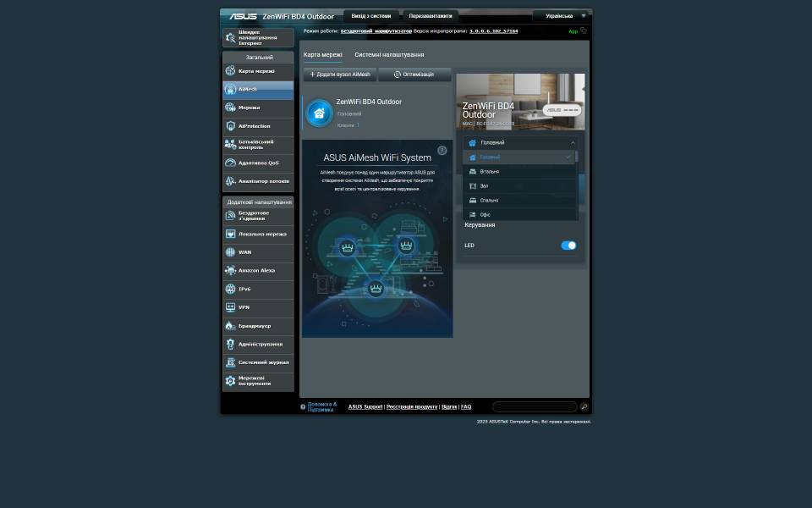This screenshot has height=508, width=812.
Task: Click the search input field in footer
Action: 535,407
